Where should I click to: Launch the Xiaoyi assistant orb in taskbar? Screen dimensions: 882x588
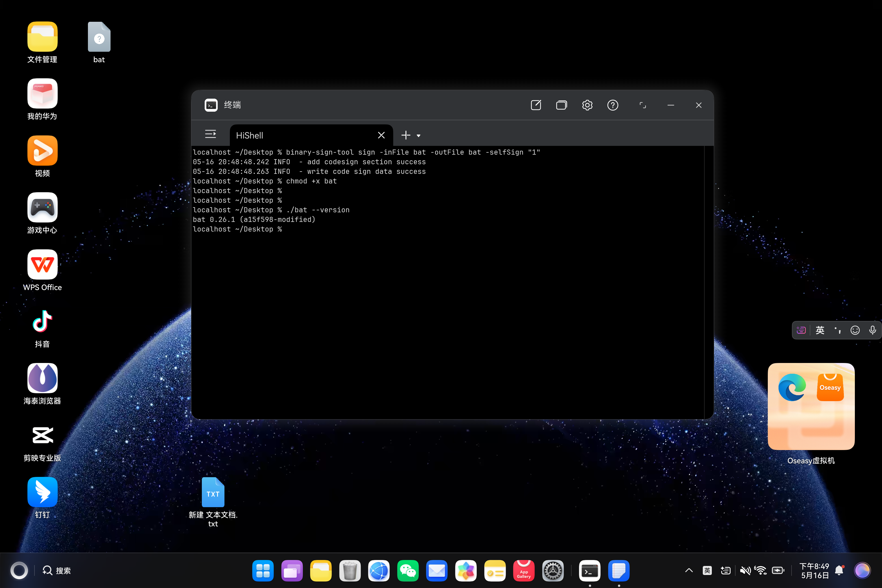tap(862, 571)
